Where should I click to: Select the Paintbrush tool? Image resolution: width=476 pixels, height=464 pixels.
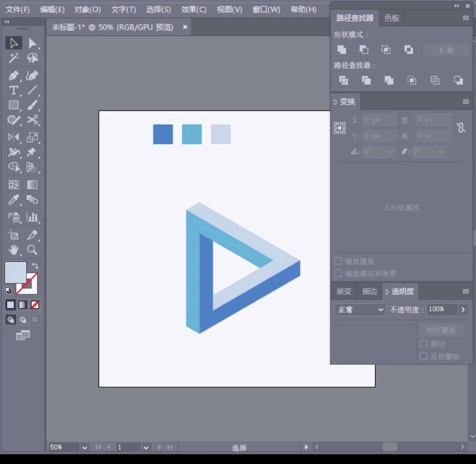[x=32, y=105]
